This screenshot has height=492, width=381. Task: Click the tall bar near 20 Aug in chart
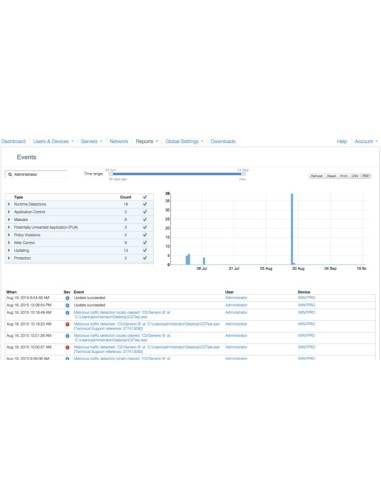292,229
